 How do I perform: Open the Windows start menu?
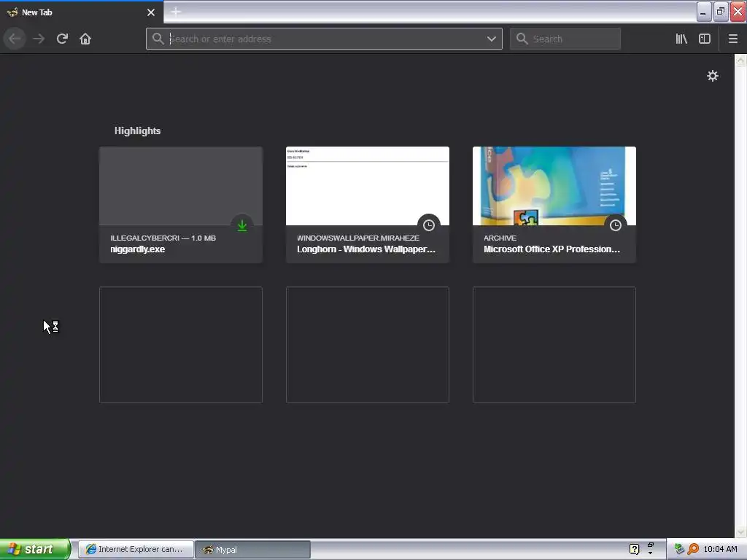coord(35,549)
